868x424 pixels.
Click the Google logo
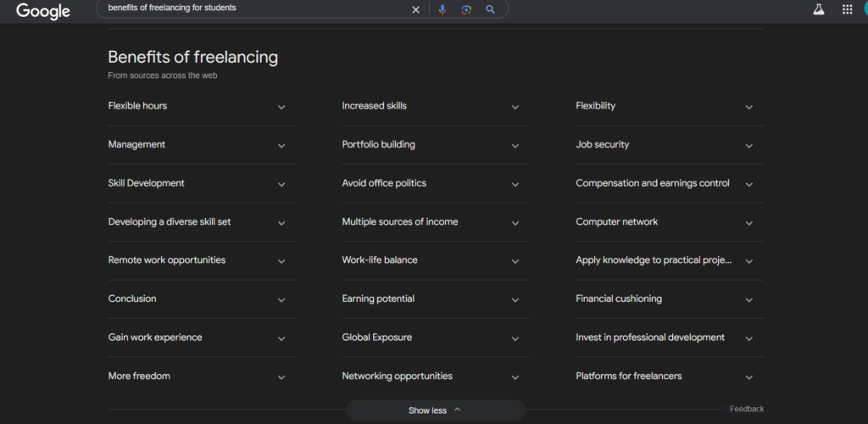point(43,10)
